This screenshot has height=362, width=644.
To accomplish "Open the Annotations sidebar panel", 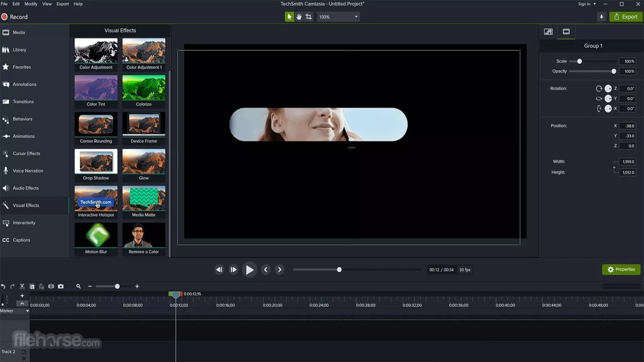I will point(24,84).
